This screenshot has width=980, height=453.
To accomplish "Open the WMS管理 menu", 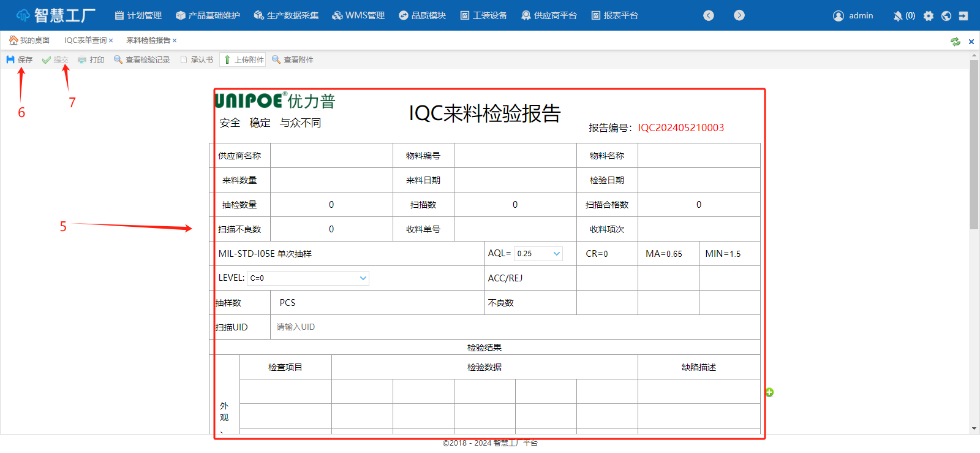I will [358, 15].
